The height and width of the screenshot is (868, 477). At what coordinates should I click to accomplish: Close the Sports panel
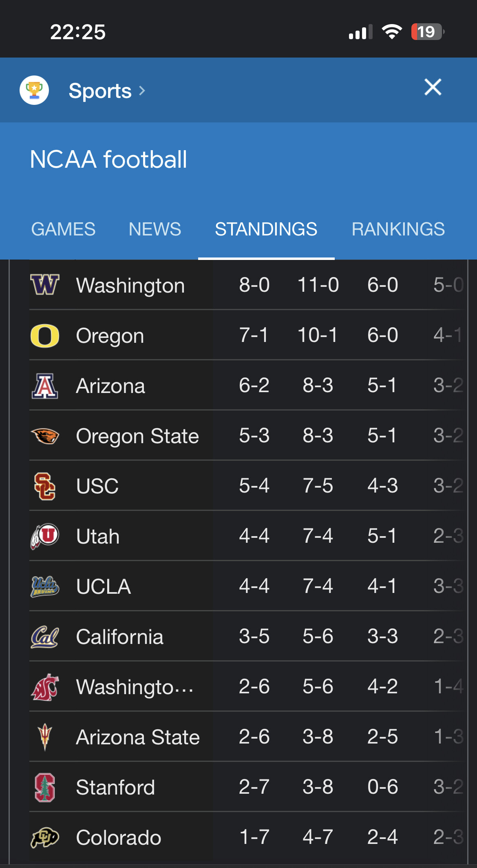coord(433,87)
